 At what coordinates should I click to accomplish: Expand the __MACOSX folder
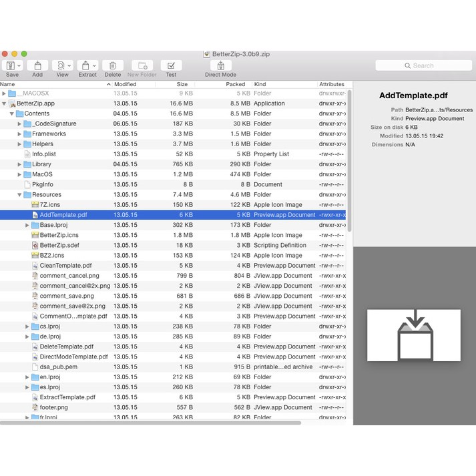4,93
